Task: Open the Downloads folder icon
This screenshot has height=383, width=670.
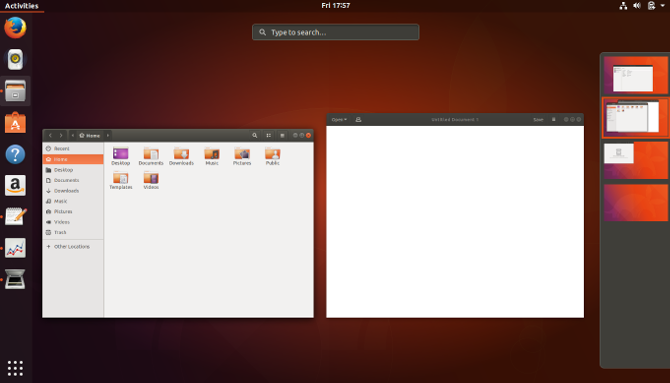Action: [181, 156]
